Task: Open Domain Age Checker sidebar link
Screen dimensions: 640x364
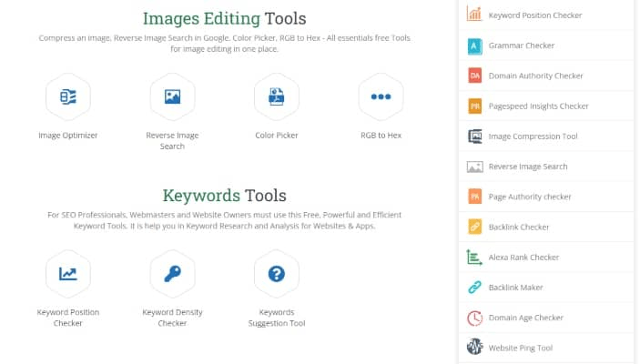Action: (x=525, y=318)
